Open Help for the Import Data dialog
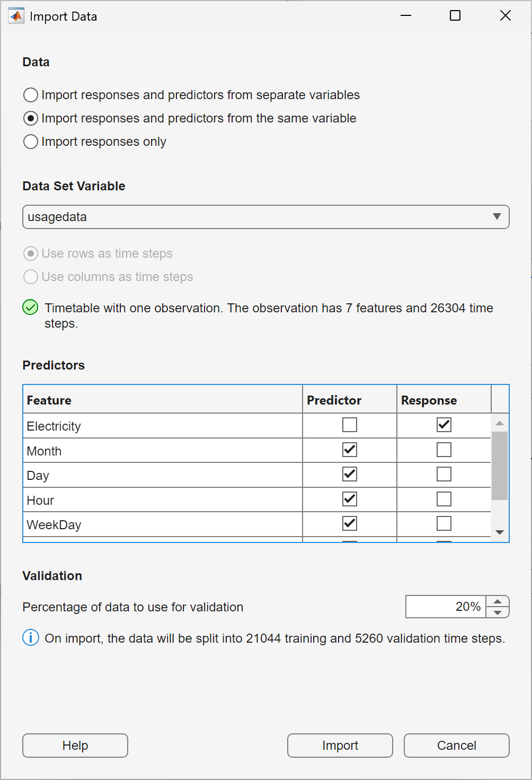 74,746
